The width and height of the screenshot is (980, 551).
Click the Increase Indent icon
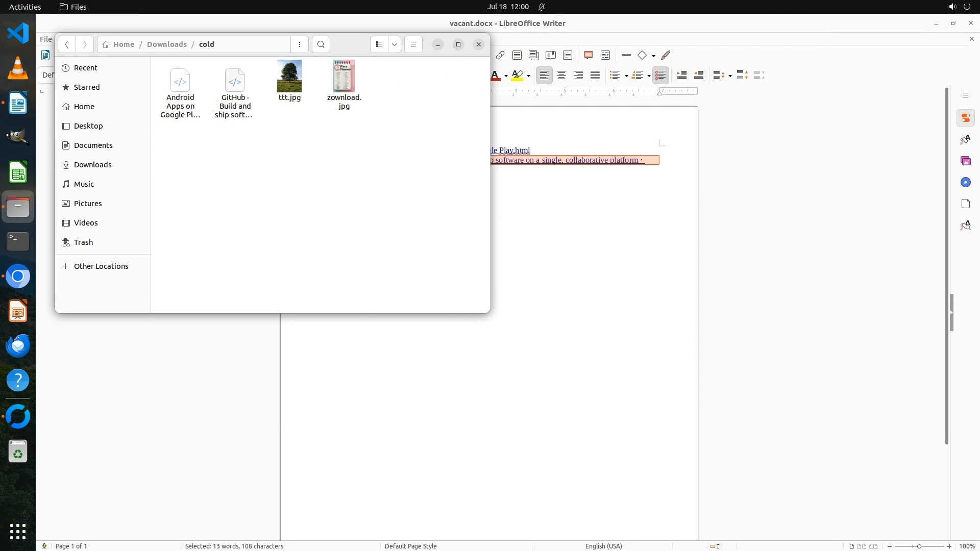pos(682,75)
